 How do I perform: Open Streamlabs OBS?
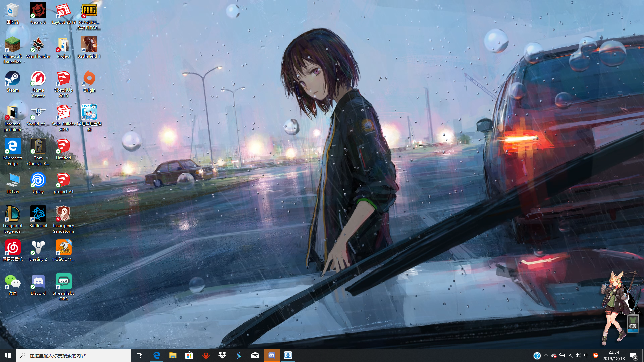click(63, 282)
